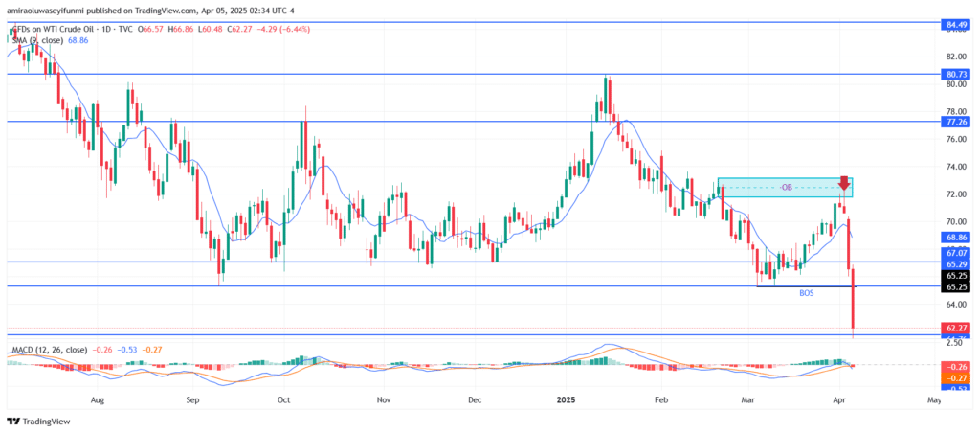Select the OB order block rectangle
The image size is (980, 433).
(x=785, y=188)
